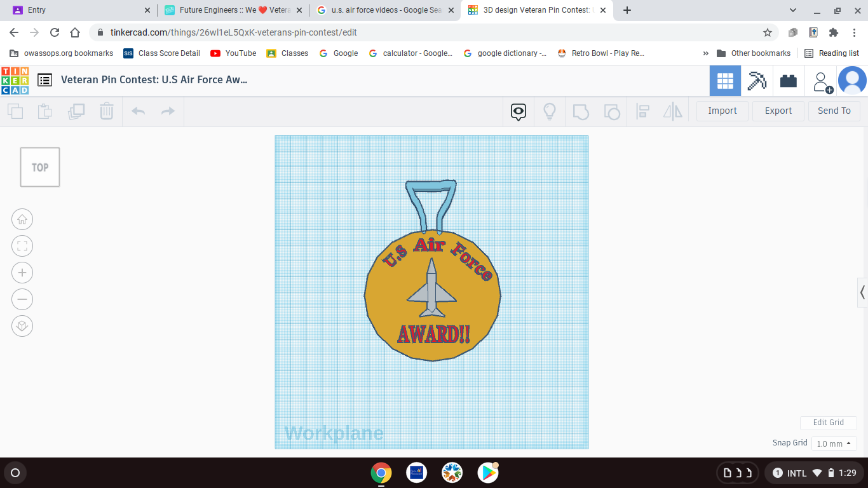Click the Mirror/Flip tool icon
The width and height of the screenshot is (868, 488).
pyautogui.click(x=672, y=112)
